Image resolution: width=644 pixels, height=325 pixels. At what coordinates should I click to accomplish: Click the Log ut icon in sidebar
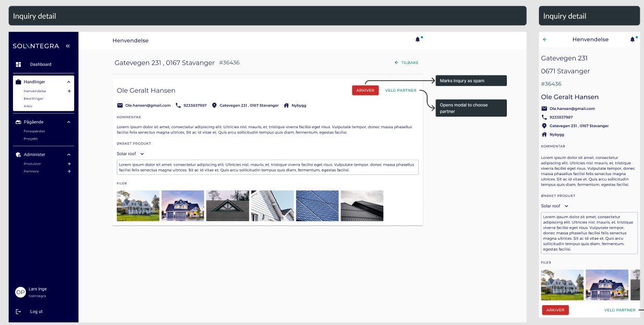point(18,311)
